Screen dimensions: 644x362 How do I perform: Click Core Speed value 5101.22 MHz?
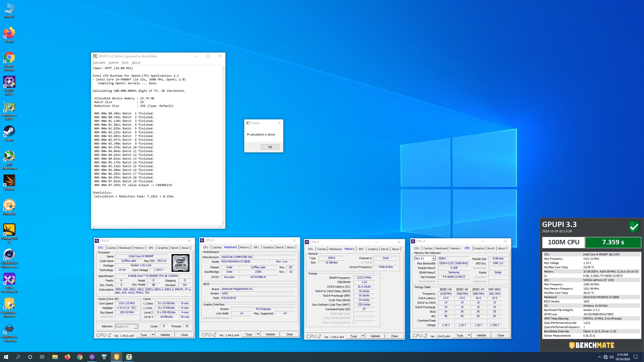coord(127,303)
